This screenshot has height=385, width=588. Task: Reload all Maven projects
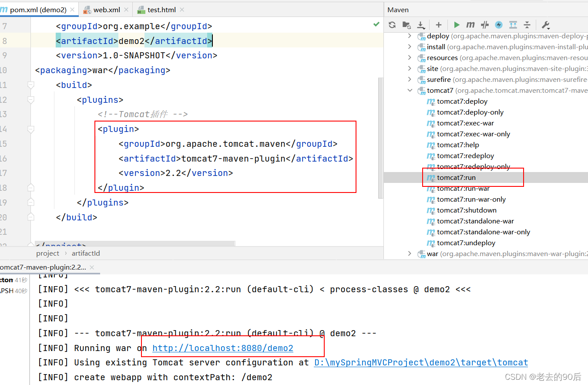tap(392, 25)
